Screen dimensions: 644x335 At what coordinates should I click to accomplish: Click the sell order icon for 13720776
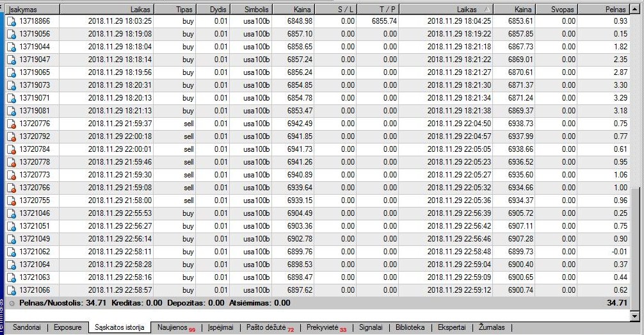pos(11,124)
